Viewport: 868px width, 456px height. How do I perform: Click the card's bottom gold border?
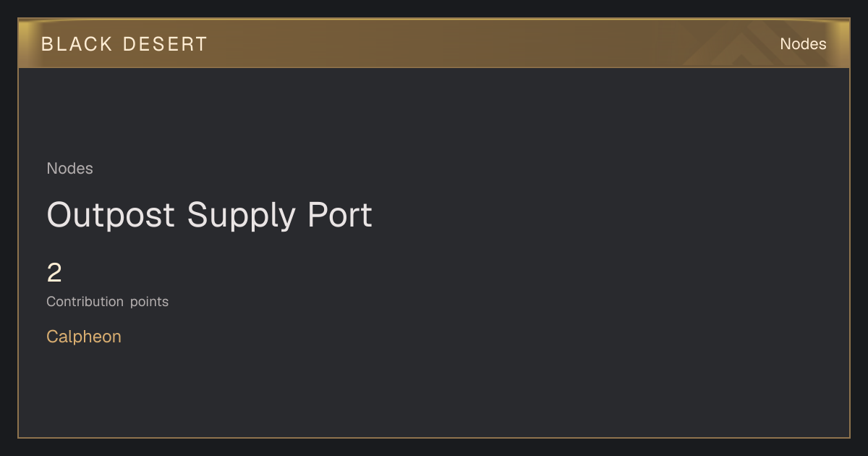[434, 437]
